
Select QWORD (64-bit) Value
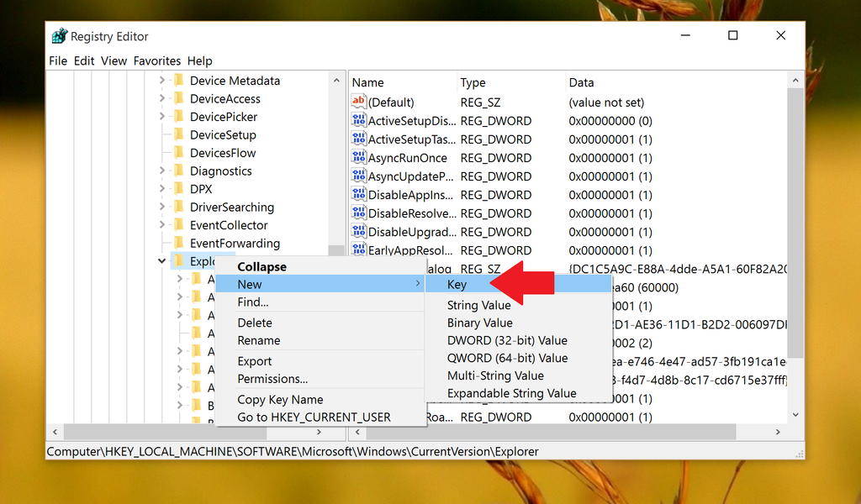(x=518, y=358)
